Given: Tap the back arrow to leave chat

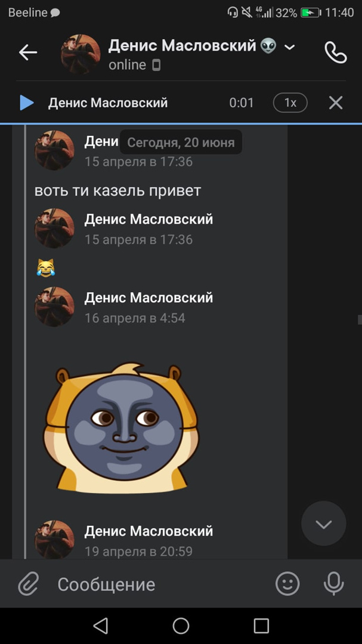Looking at the screenshot, I should [x=28, y=52].
